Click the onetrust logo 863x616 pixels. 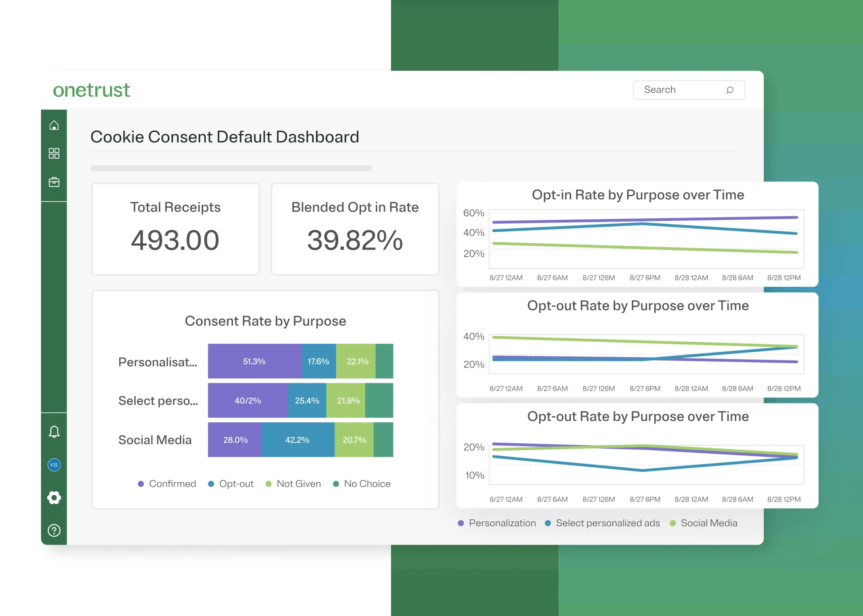[91, 90]
